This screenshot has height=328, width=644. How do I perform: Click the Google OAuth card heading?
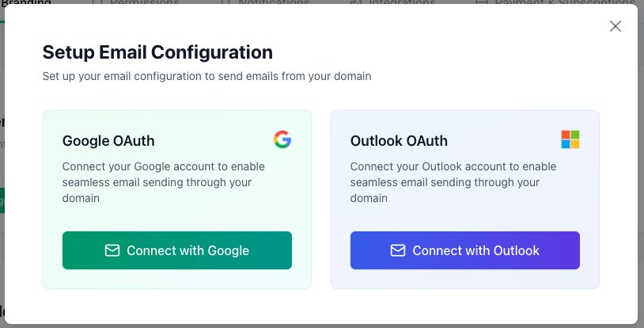108,141
